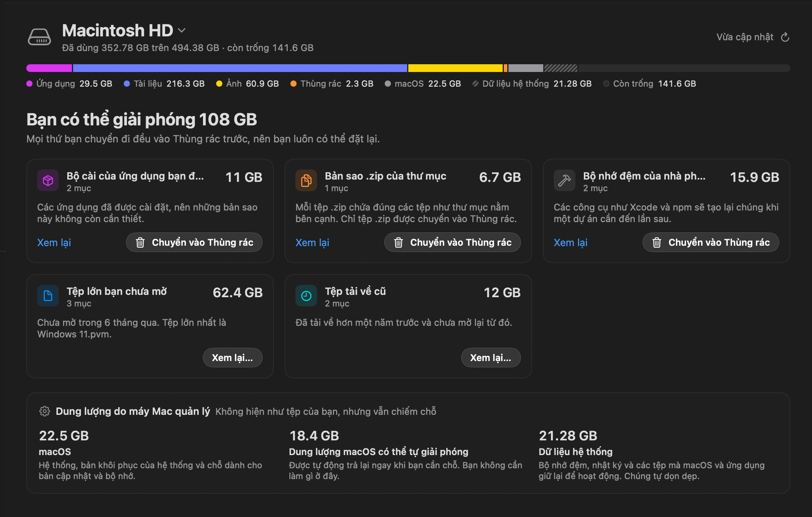
Task: Click the 62.4 GB size value
Action: coord(238,293)
